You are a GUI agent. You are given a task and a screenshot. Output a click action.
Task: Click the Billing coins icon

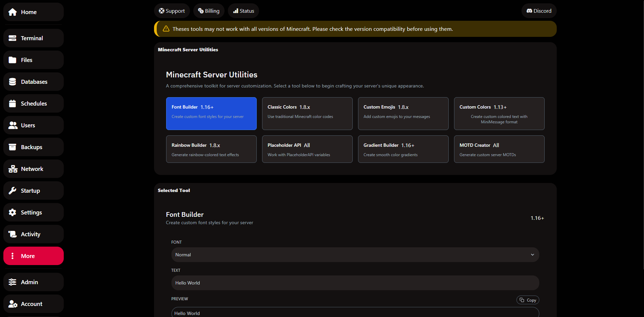point(201,11)
